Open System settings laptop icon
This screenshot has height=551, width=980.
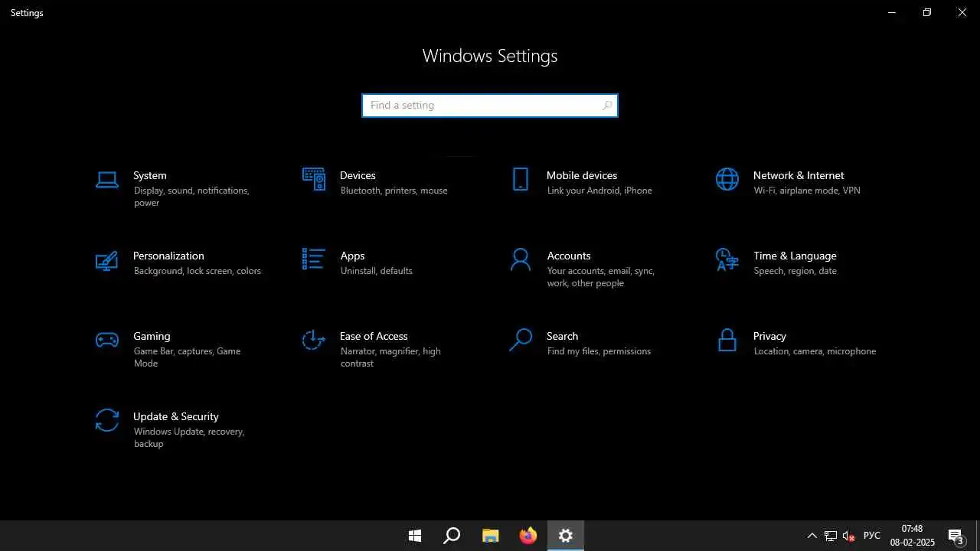107,180
